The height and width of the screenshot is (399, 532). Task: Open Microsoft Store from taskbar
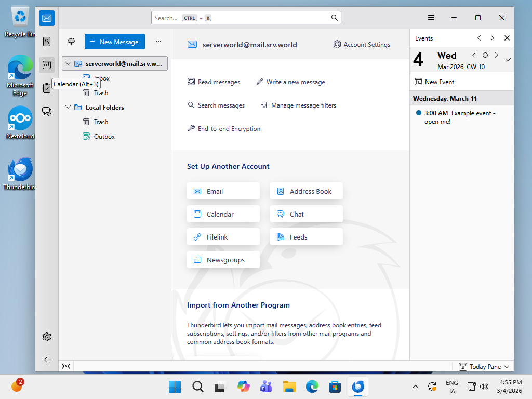(x=335, y=387)
